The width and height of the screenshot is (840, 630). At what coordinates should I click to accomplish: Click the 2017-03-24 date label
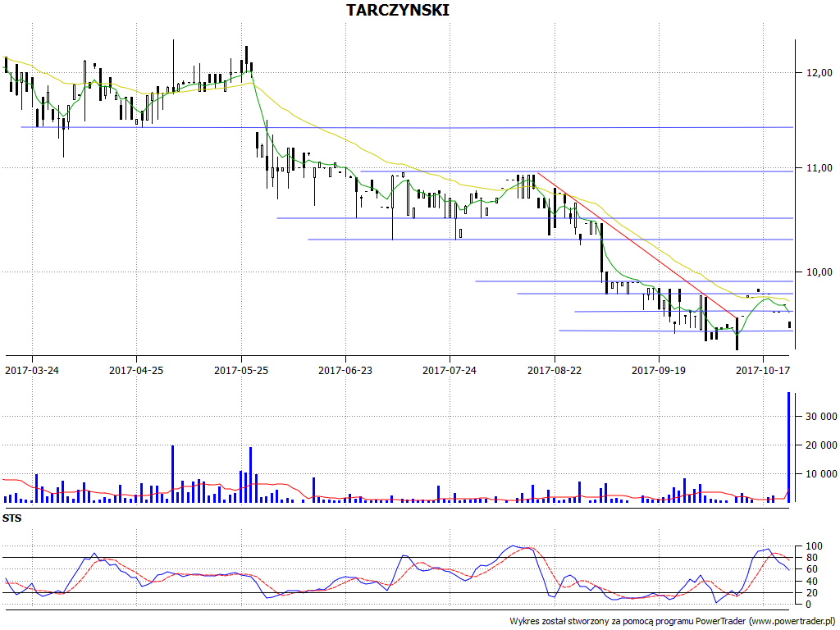[32, 370]
